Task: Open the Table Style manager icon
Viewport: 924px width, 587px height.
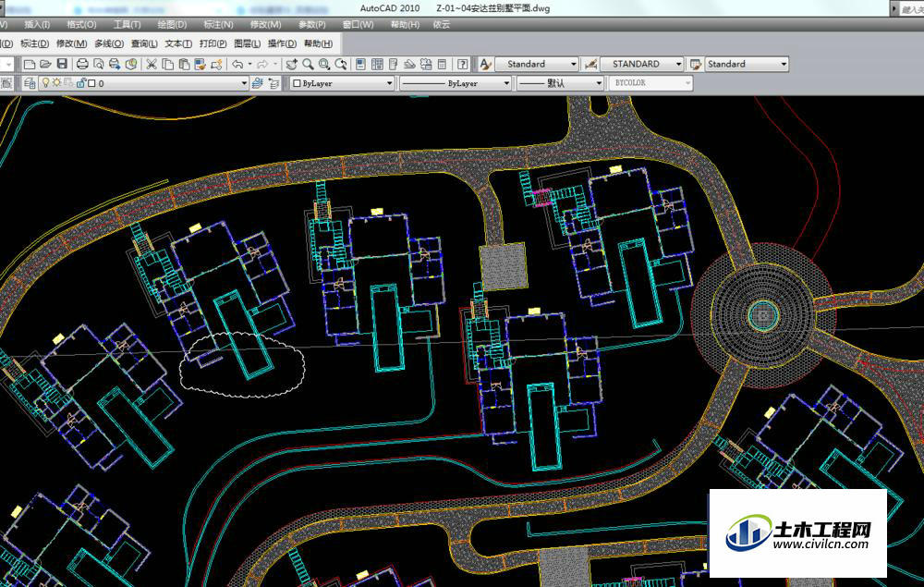Action: [x=696, y=64]
